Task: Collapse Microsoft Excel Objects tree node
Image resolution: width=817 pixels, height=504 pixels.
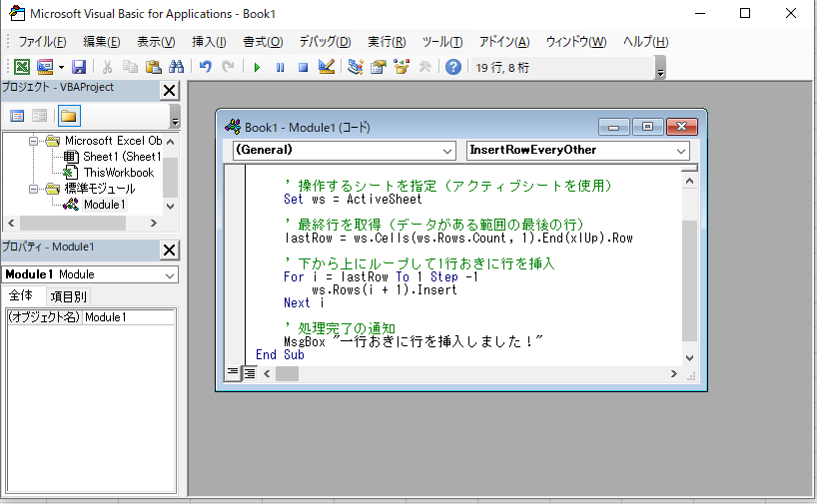Action: 33,141
